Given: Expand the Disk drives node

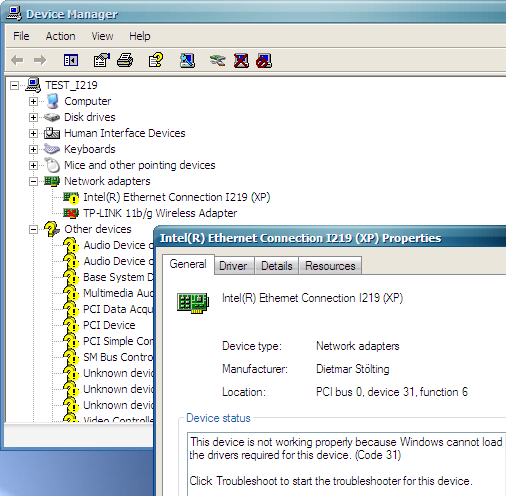Looking at the screenshot, I should [33, 117].
